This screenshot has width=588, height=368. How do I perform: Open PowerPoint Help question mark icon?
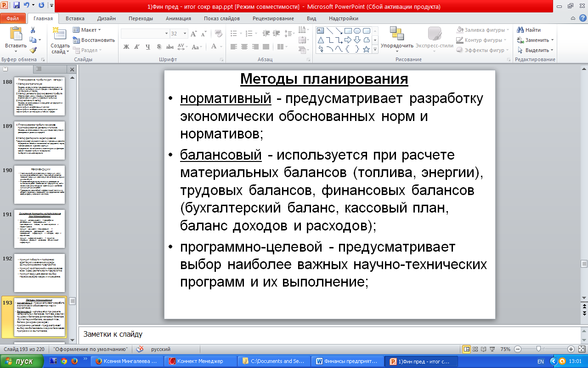click(582, 18)
